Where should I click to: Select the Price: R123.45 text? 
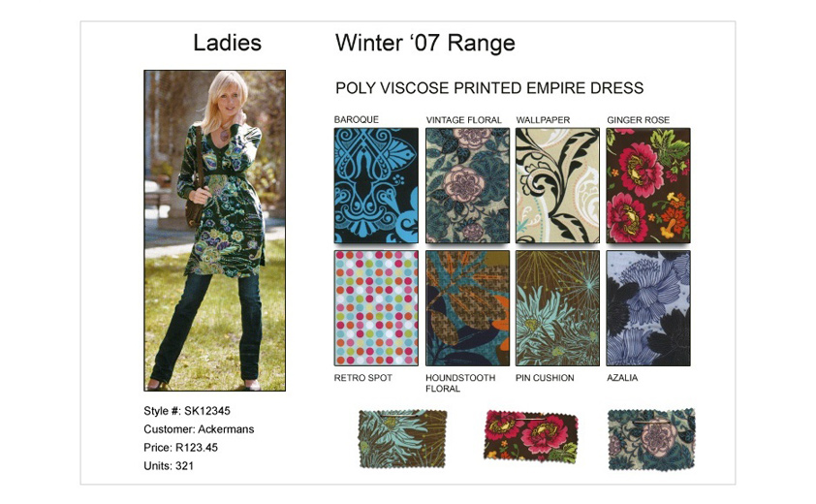[180, 447]
